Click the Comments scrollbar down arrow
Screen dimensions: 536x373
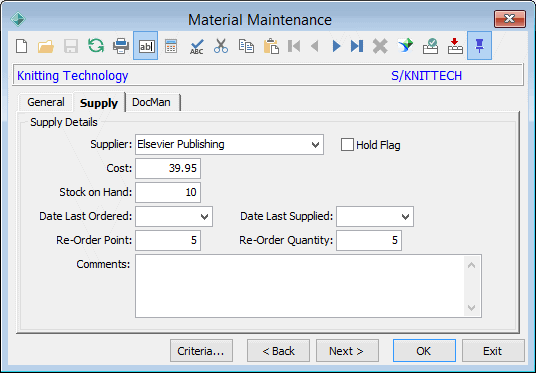tap(471, 308)
